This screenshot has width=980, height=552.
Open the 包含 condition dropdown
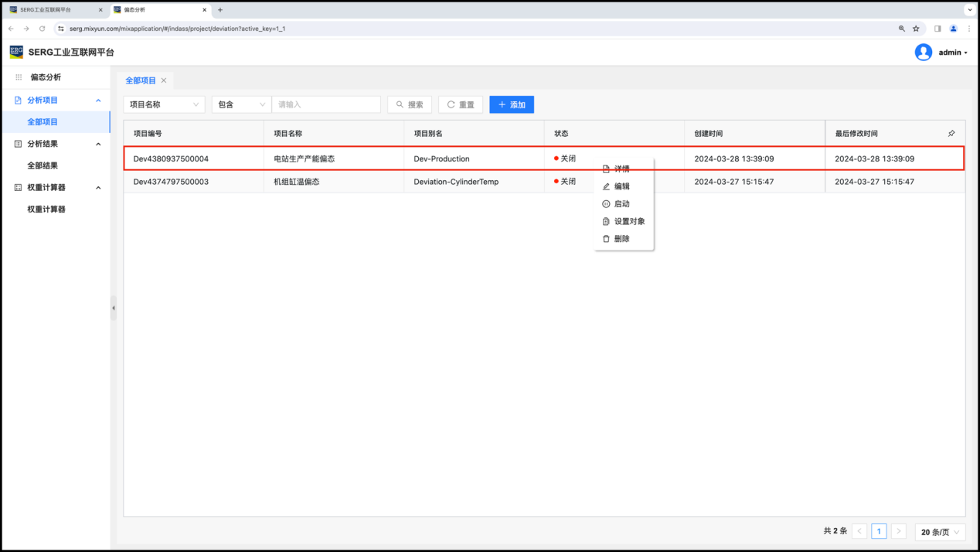click(241, 104)
